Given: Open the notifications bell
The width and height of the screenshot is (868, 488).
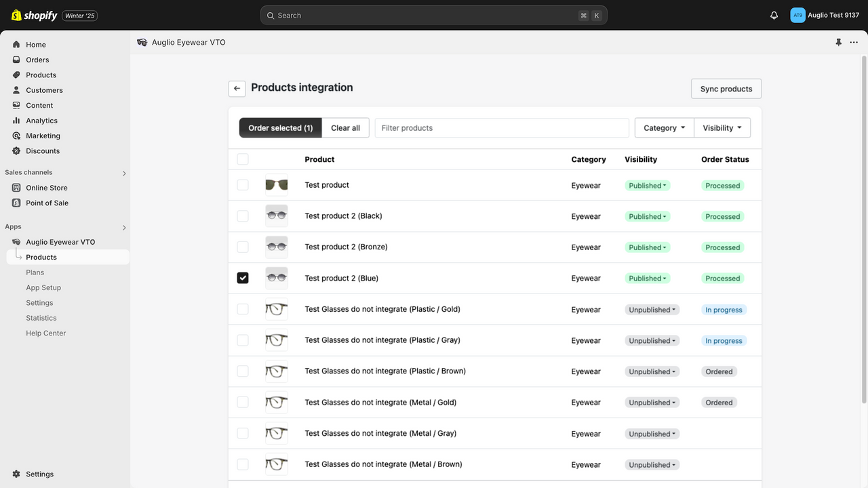Looking at the screenshot, I should 774,15.
